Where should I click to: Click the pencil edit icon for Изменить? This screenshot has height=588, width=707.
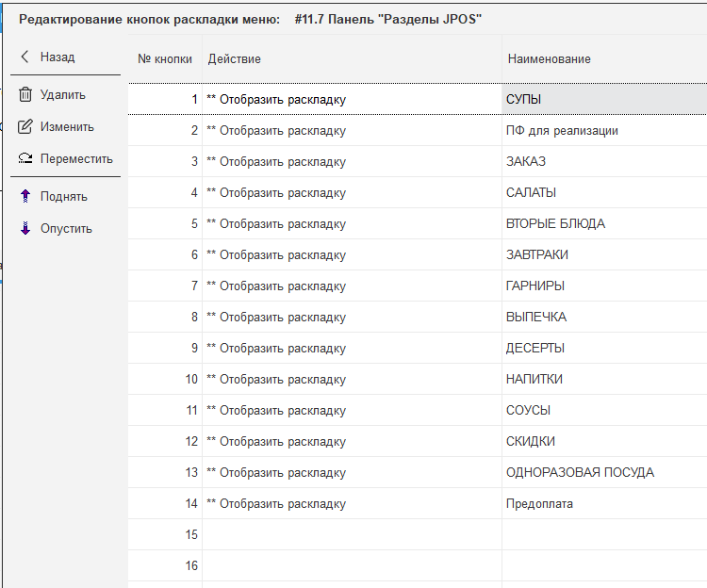(25, 127)
